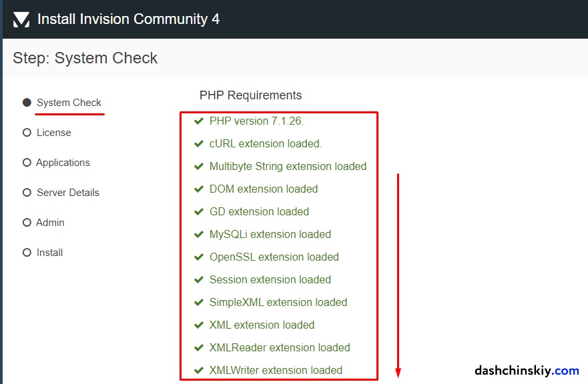Click the checkmark next to XMLWriter extension loaded
Screen dimensions: 588x384
[199, 370]
